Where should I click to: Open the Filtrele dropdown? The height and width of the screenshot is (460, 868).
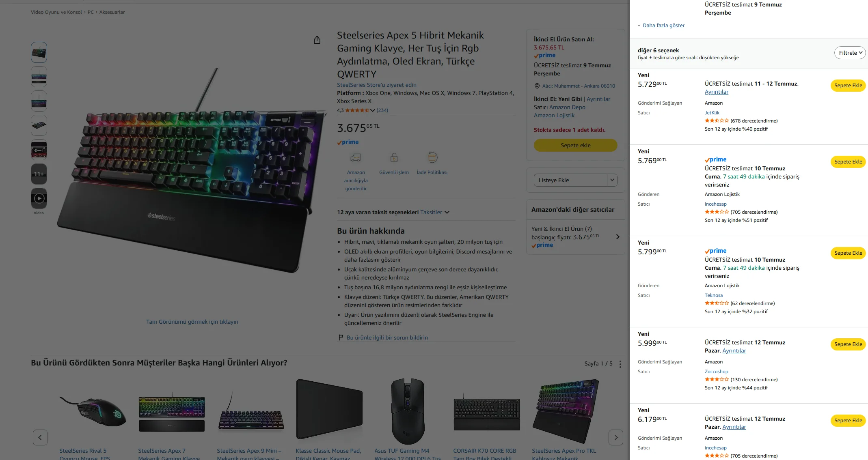850,53
